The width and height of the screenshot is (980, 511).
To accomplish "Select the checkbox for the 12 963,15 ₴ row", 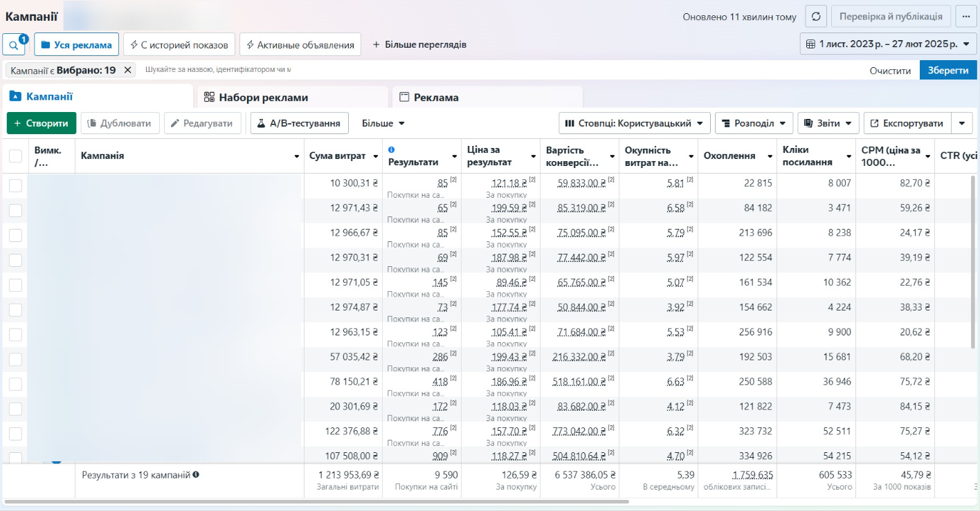I will (15, 335).
